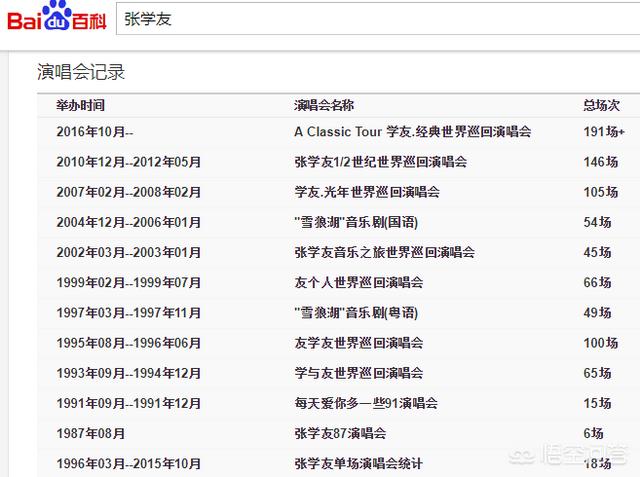Select the 15场 count cell
This screenshot has height=477, width=640.
point(597,404)
